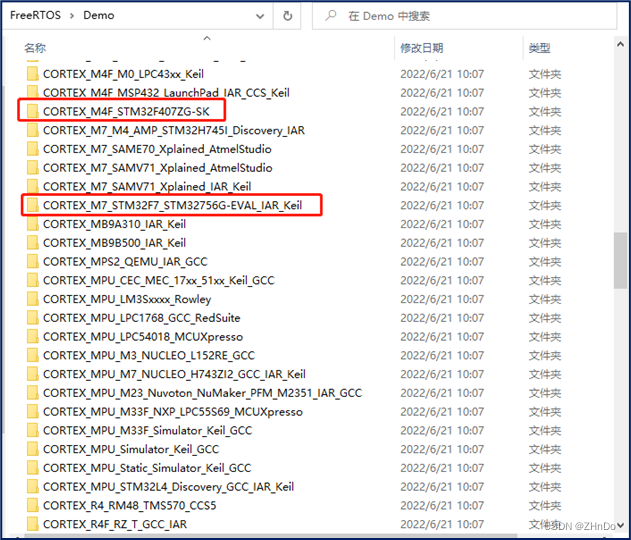Click folder icon of CORTEX_M4F_M0_LPC43xx_Keil

33,74
